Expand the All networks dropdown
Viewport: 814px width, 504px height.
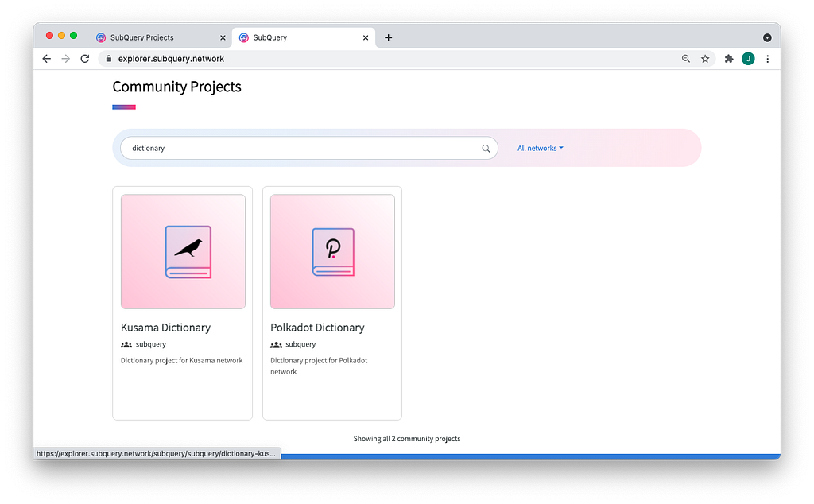point(541,148)
